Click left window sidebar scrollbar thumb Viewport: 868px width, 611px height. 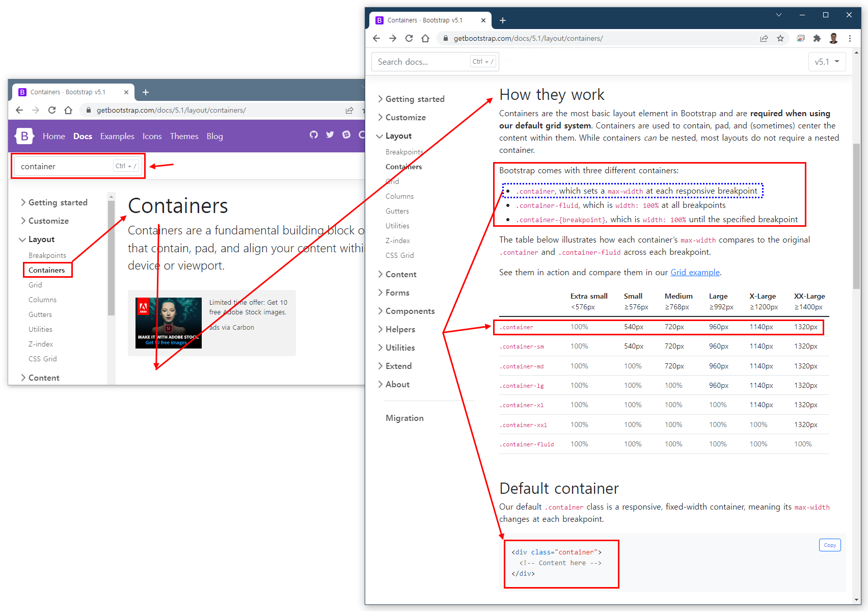click(111, 258)
